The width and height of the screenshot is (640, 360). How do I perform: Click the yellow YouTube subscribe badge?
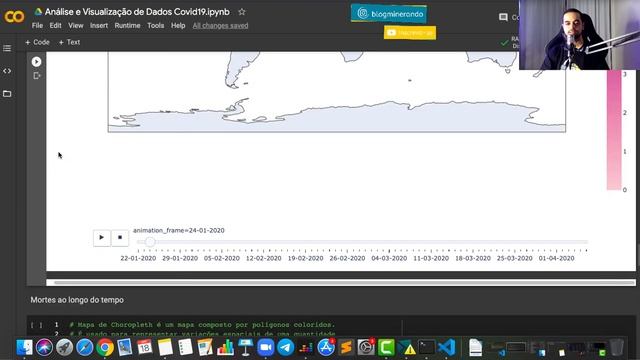click(410, 33)
